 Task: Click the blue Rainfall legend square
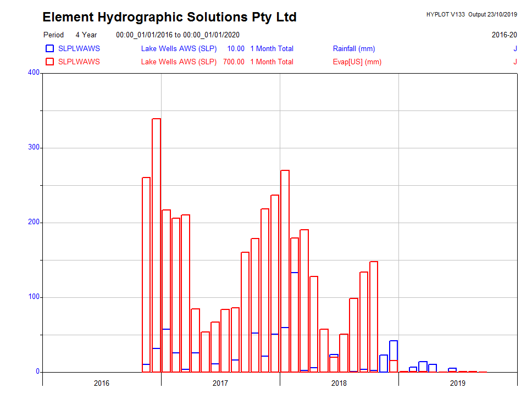[x=49, y=48]
